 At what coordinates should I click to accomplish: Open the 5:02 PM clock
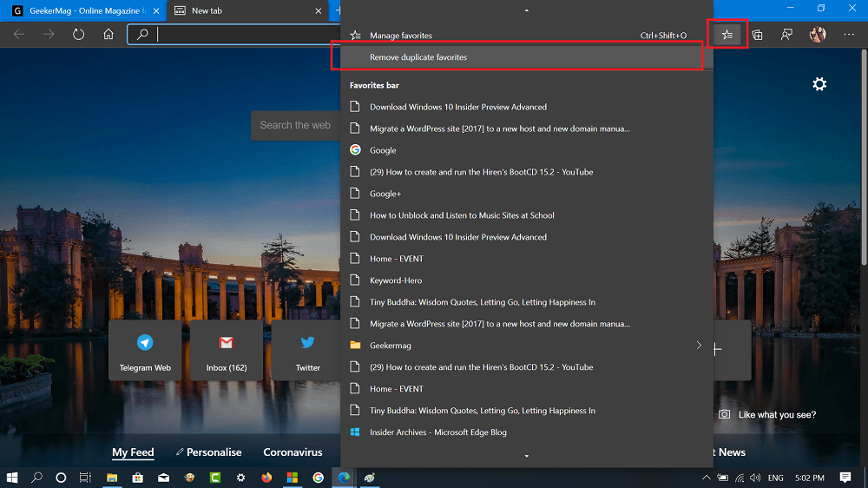click(x=809, y=478)
